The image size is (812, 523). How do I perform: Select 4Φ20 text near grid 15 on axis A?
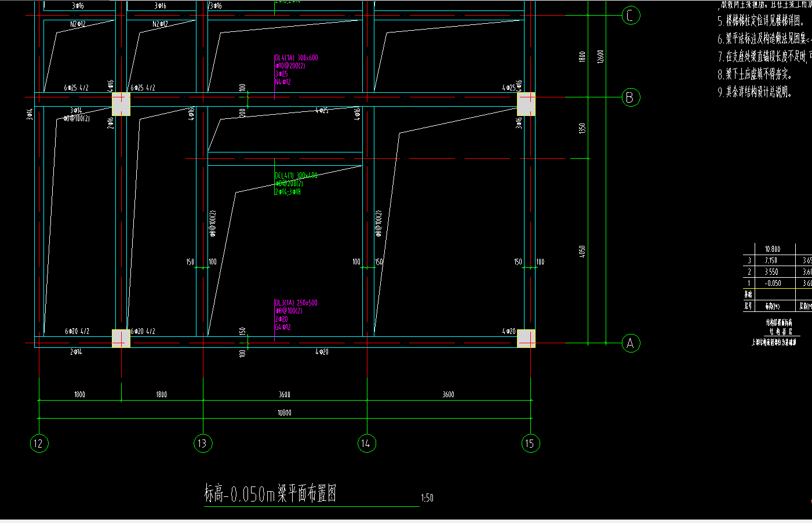tap(508, 332)
